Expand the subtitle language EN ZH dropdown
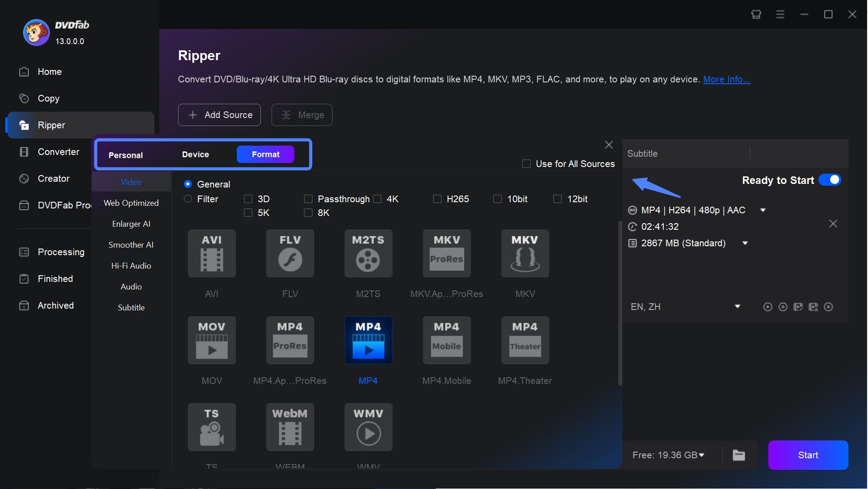 (x=736, y=306)
